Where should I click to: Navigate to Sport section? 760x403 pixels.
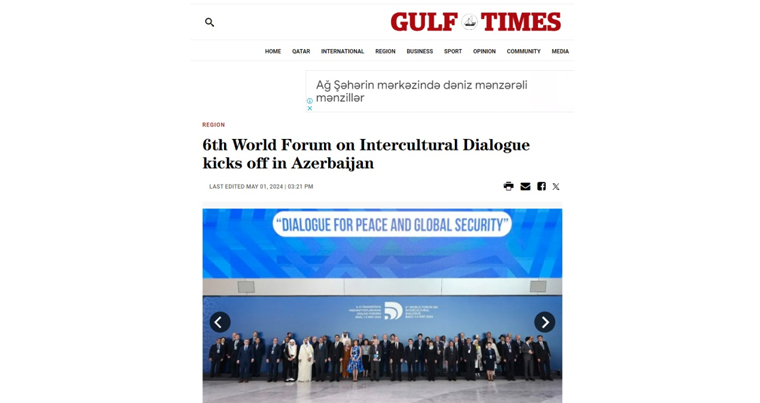tap(453, 51)
